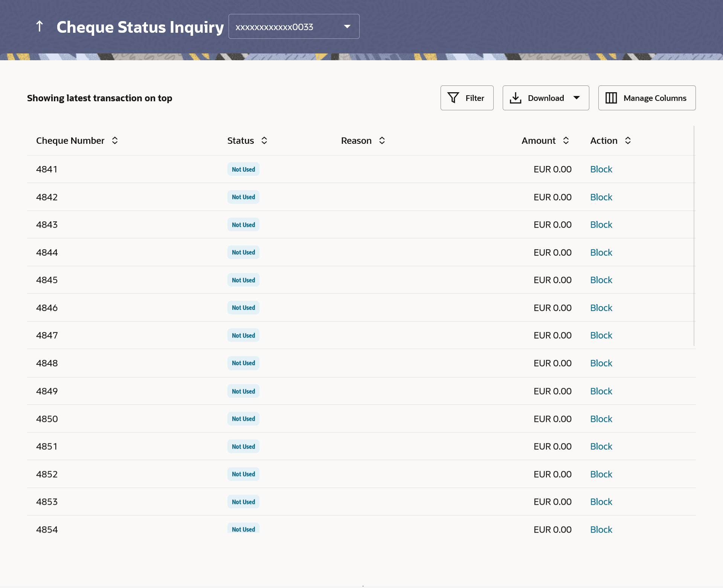This screenshot has width=723, height=588.
Task: Expand the Download options arrow
Action: pos(577,98)
